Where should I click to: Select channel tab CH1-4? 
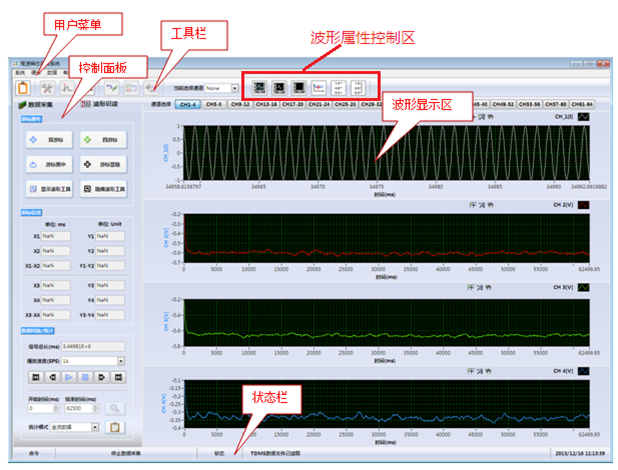[188, 104]
